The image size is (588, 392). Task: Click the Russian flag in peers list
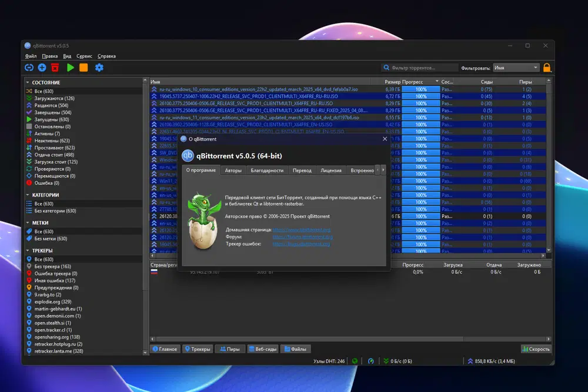point(153,272)
